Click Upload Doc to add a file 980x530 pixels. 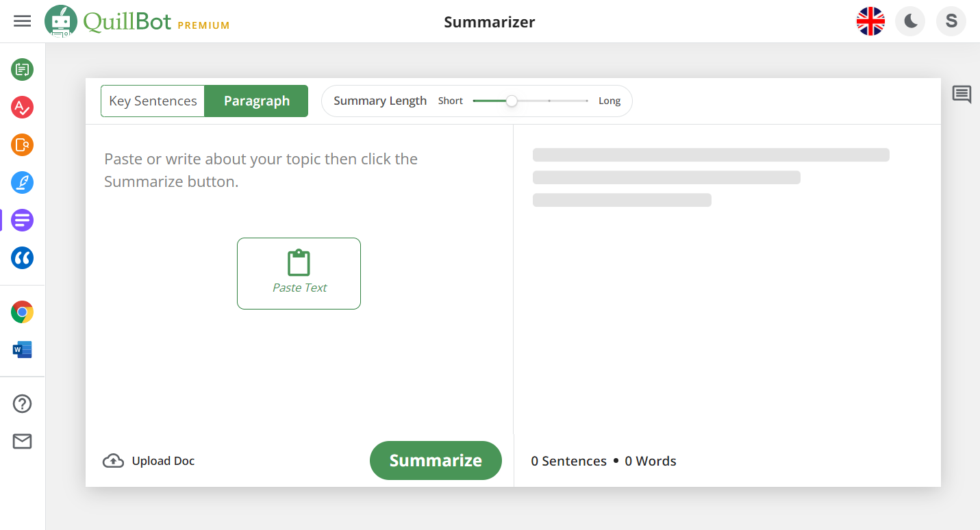tap(148, 460)
